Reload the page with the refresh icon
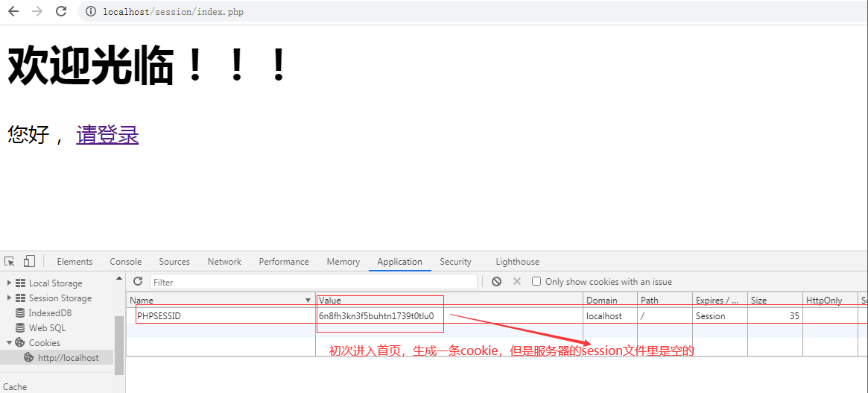Image resolution: width=868 pixels, height=393 pixels. coord(61,12)
